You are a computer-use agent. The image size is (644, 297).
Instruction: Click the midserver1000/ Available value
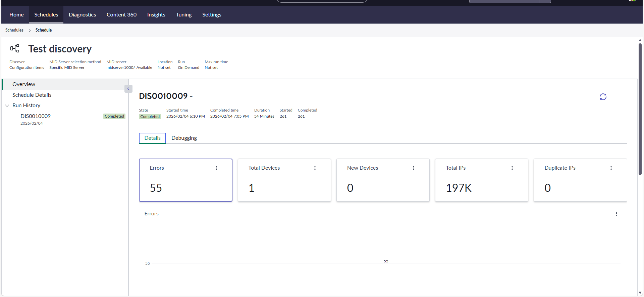[129, 68]
